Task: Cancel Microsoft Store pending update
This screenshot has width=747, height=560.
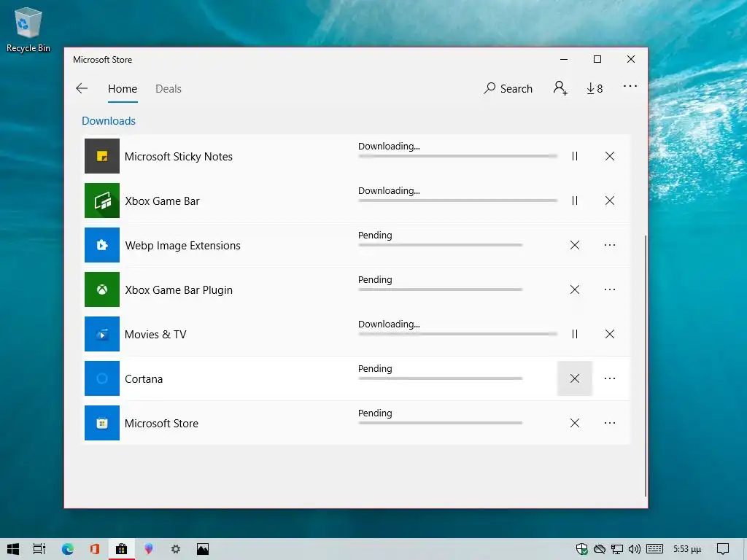Action: coord(575,423)
